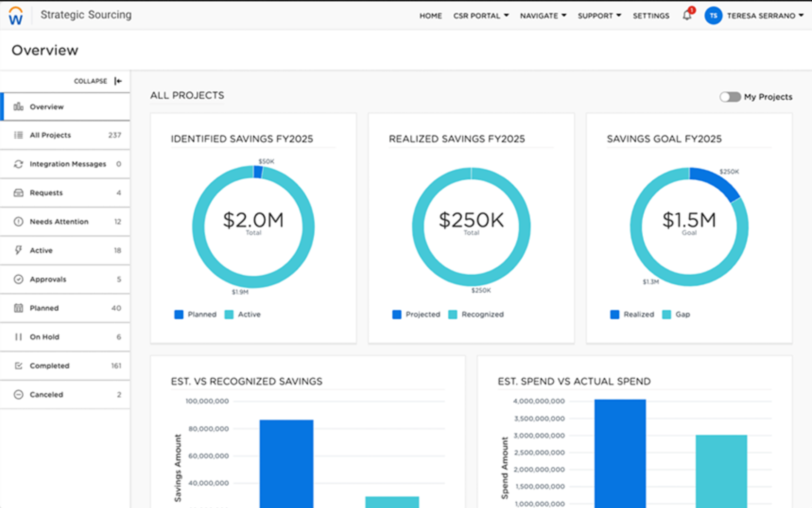Click the blue bar in Est. vs Recognized Savings

coord(286,464)
